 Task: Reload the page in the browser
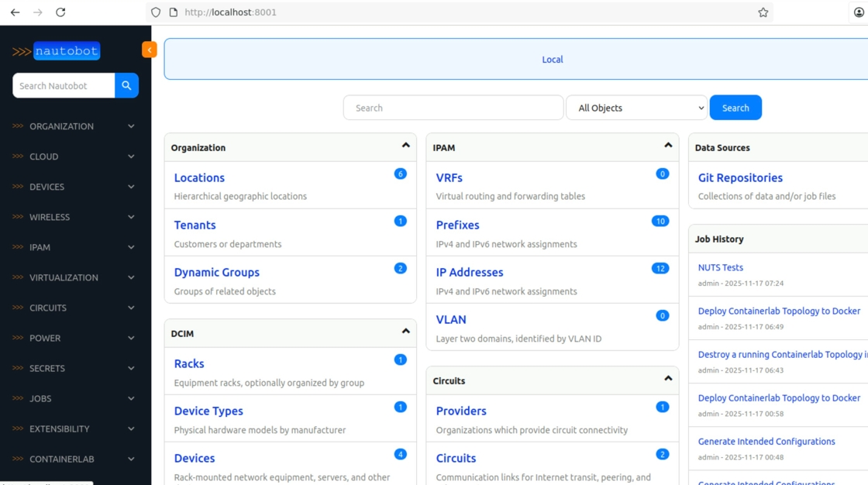(60, 12)
